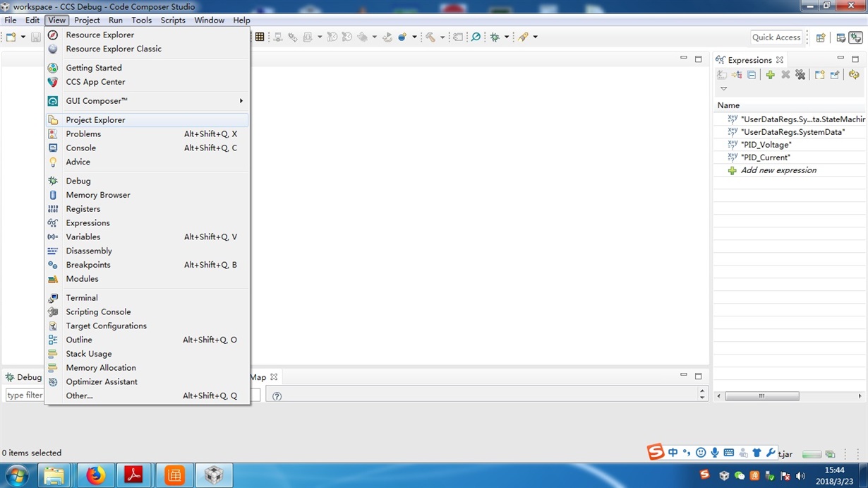Select the "PID_Current" expression
The width and height of the screenshot is (868, 488).
pyautogui.click(x=790, y=157)
